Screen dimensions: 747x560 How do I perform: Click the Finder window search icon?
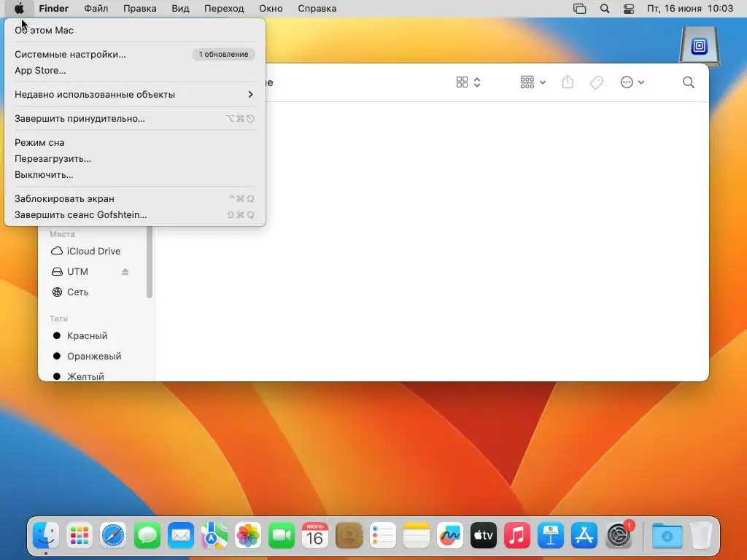pos(689,82)
